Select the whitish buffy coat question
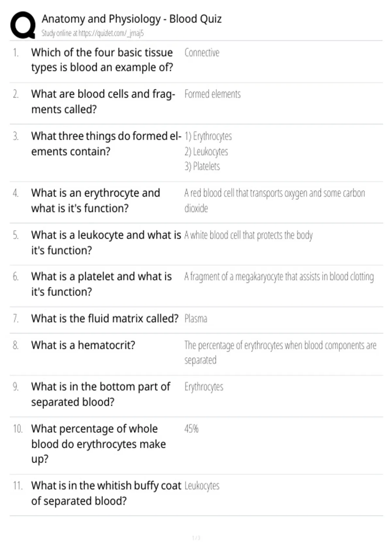This screenshot has width=392, height=556. (x=106, y=493)
